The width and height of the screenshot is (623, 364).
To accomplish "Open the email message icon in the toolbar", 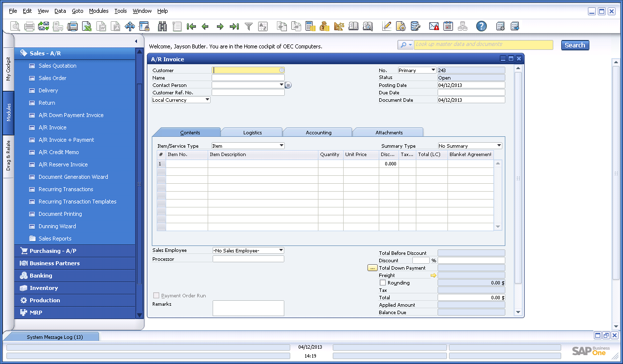I will (x=434, y=26).
